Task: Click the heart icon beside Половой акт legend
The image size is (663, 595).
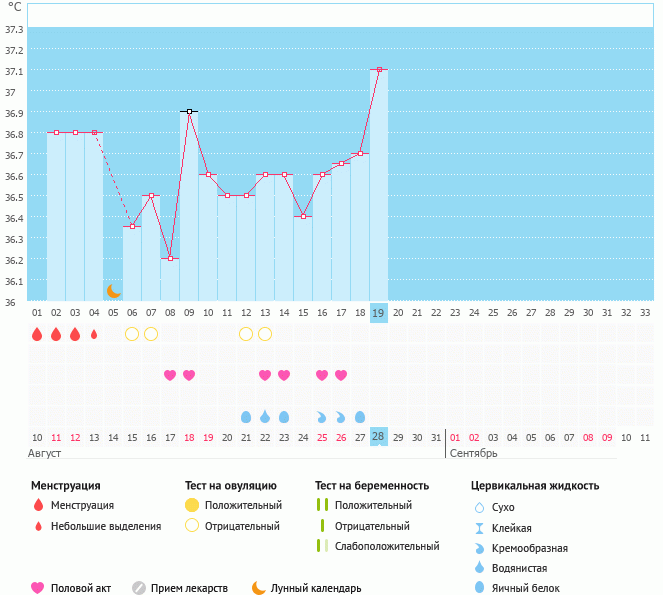Action: pos(38,588)
